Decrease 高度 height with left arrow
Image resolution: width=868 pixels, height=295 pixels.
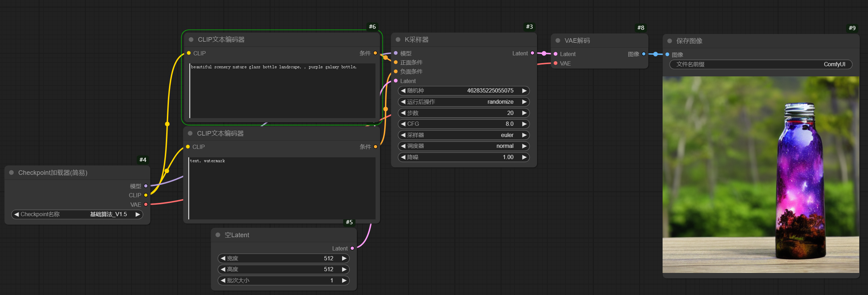tap(223, 269)
